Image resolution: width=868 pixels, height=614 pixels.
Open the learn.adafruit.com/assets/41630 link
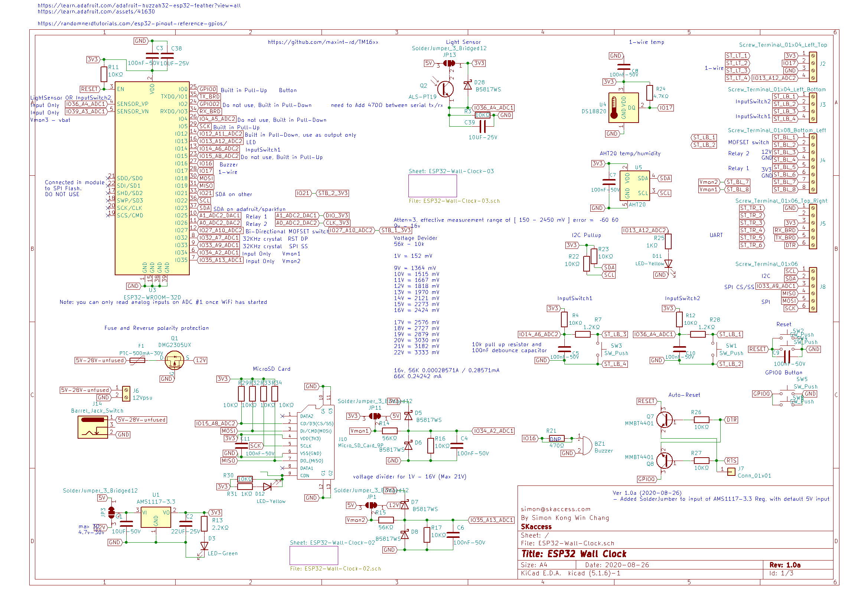click(97, 12)
